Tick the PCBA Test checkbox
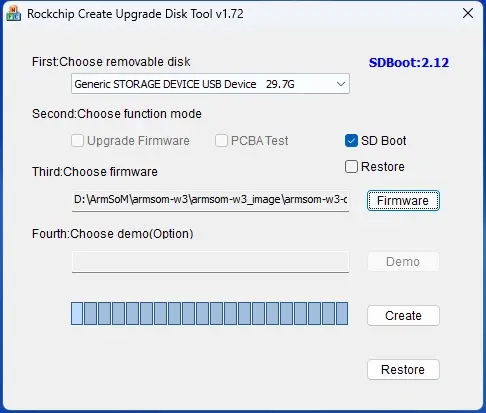Image resolution: width=486 pixels, height=413 pixels. [221, 140]
